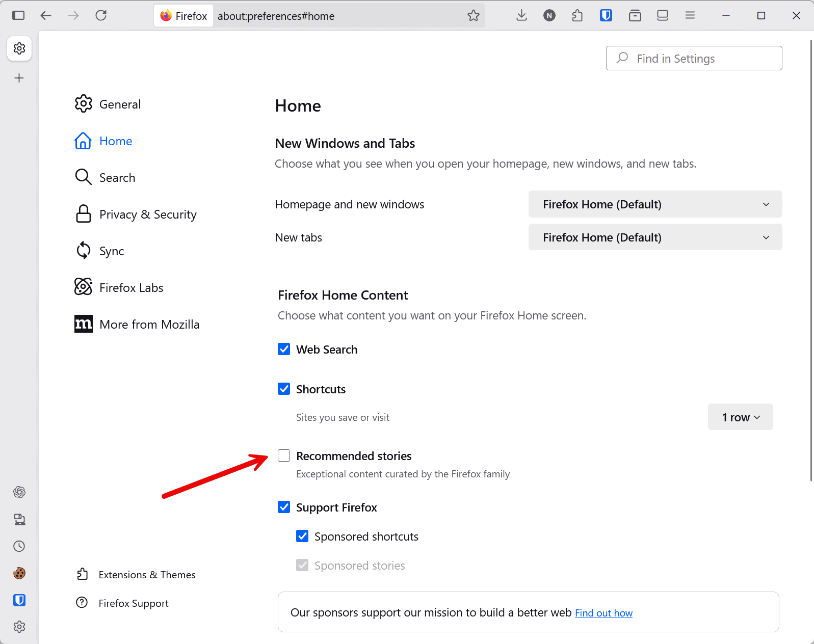Open the New tabs dropdown
Viewport: 814px width, 644px height.
(655, 237)
